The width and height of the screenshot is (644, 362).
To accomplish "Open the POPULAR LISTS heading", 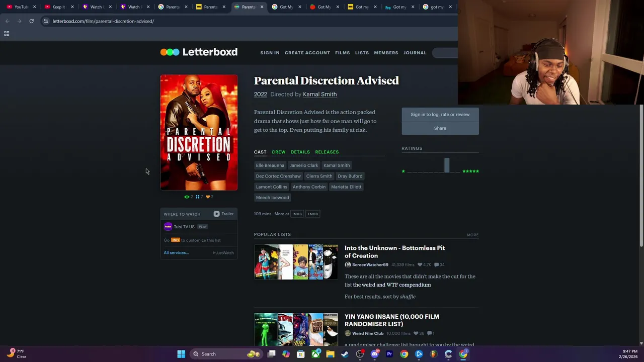I will tap(272, 234).
